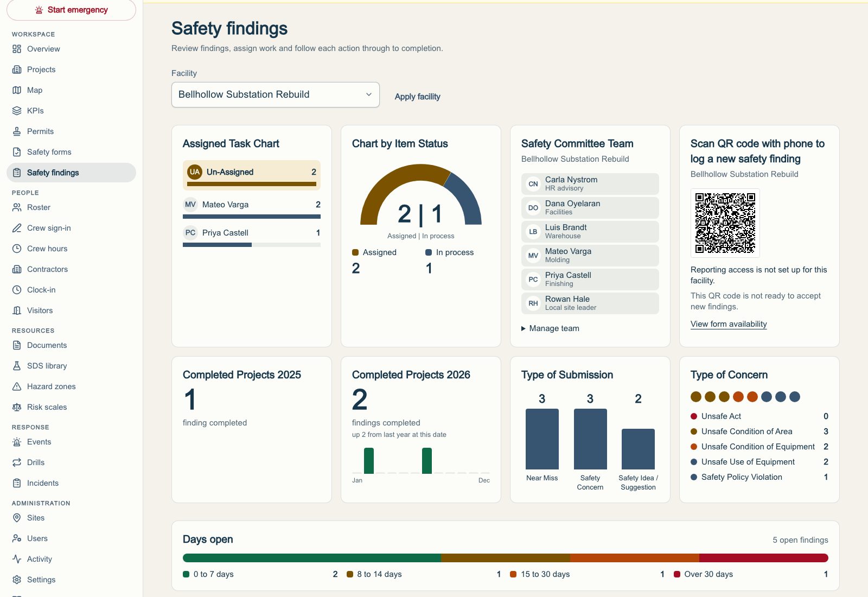868x597 pixels.
Task: Go to Contractors page
Action: coord(71,269)
